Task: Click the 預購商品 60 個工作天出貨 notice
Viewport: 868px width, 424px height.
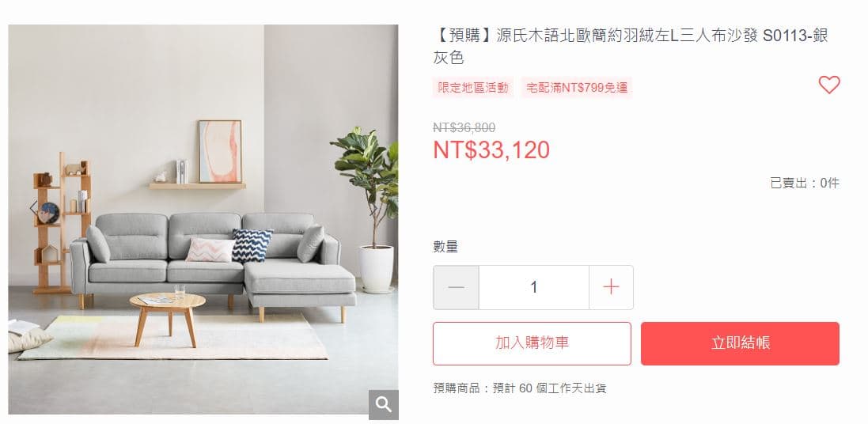Action: pyautogui.click(x=520, y=388)
